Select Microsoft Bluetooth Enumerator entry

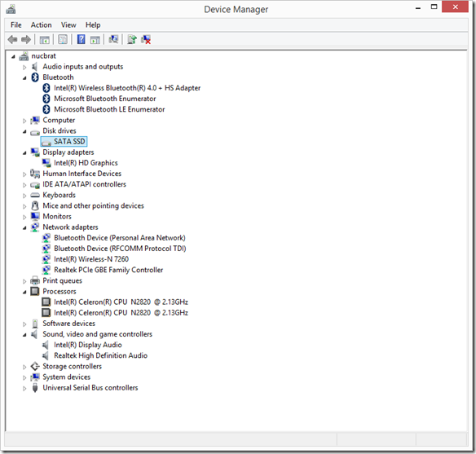click(x=105, y=99)
